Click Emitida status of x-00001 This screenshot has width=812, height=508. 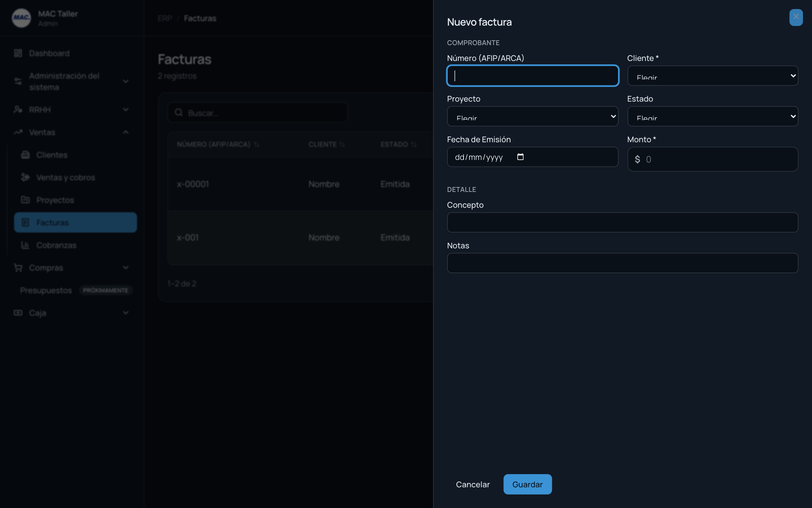pyautogui.click(x=395, y=184)
